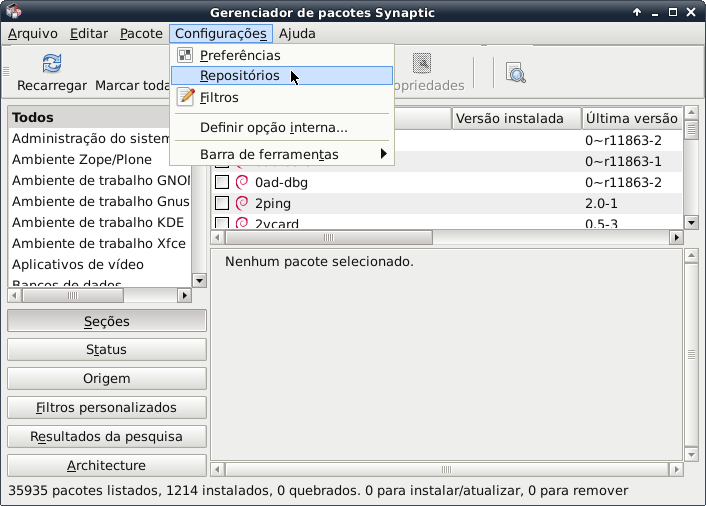The height and width of the screenshot is (506, 706).
Task: Click the Filtros personalizados button
Action: [x=107, y=407]
